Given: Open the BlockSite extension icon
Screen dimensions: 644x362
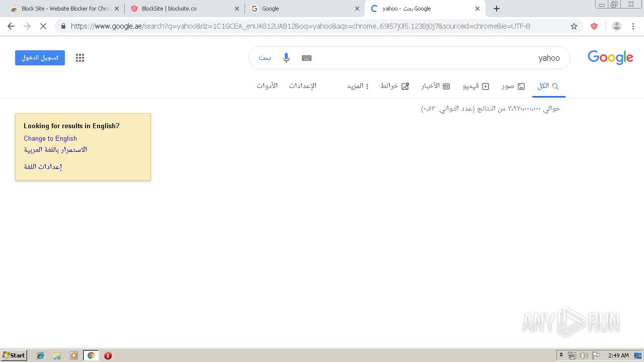Looking at the screenshot, I should click(594, 26).
